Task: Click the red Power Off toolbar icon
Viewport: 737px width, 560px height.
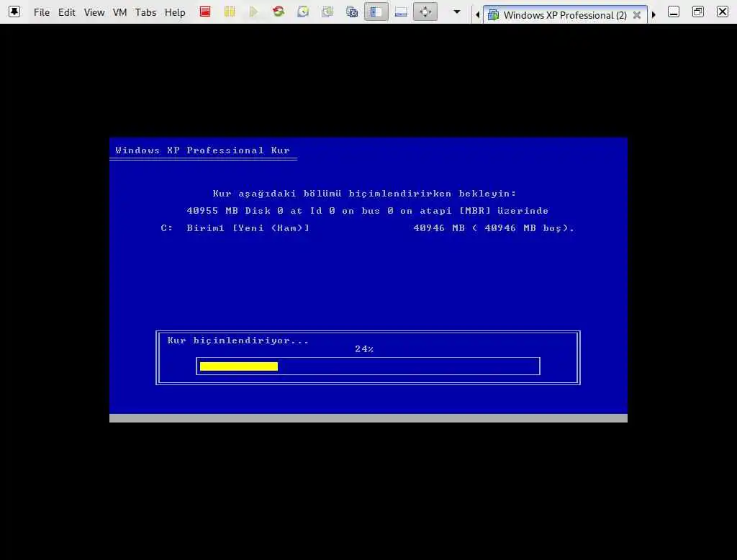Action: coord(205,12)
